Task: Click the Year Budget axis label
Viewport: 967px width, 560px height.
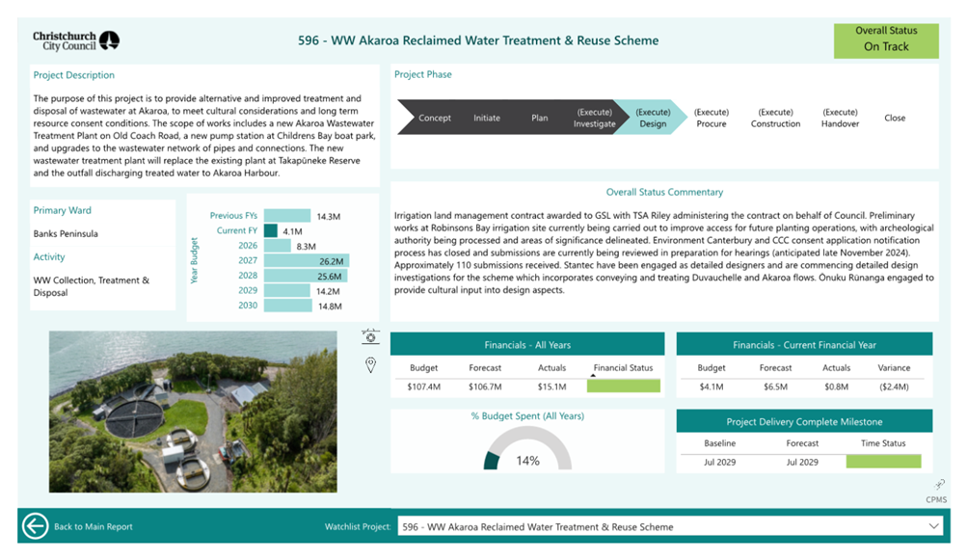Action: 194,260
